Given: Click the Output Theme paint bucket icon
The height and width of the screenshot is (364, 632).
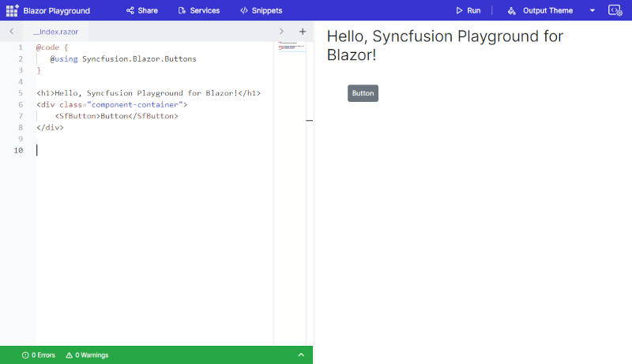Looking at the screenshot, I should click(x=511, y=11).
